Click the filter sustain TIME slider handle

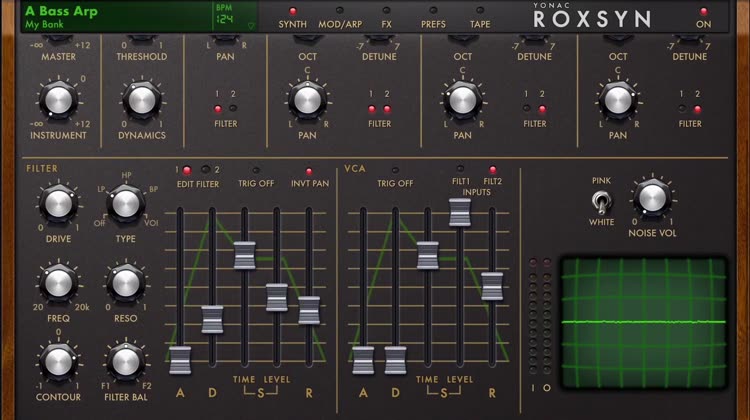pos(244,255)
